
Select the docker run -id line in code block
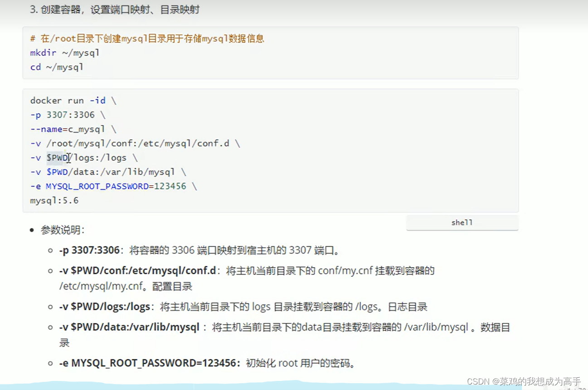[x=73, y=100]
